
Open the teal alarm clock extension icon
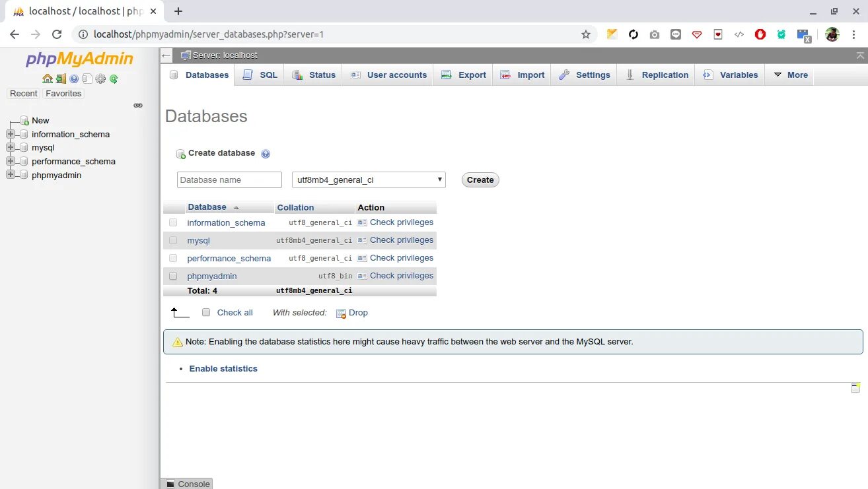(x=781, y=34)
